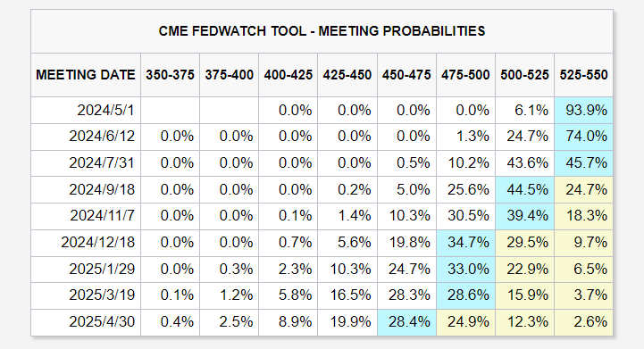644x349 pixels.
Task: Click the 74.0% cell for 2024/6/12
Action: click(x=583, y=137)
